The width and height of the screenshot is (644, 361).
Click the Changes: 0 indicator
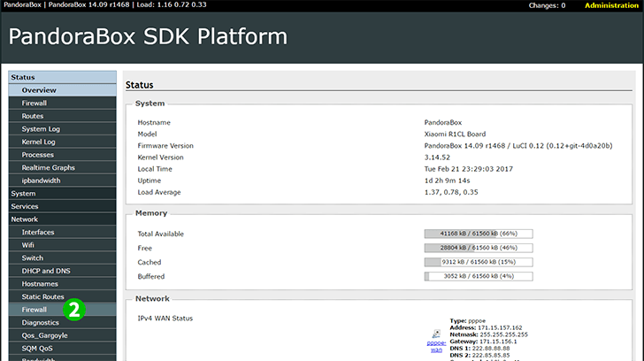click(x=547, y=5)
